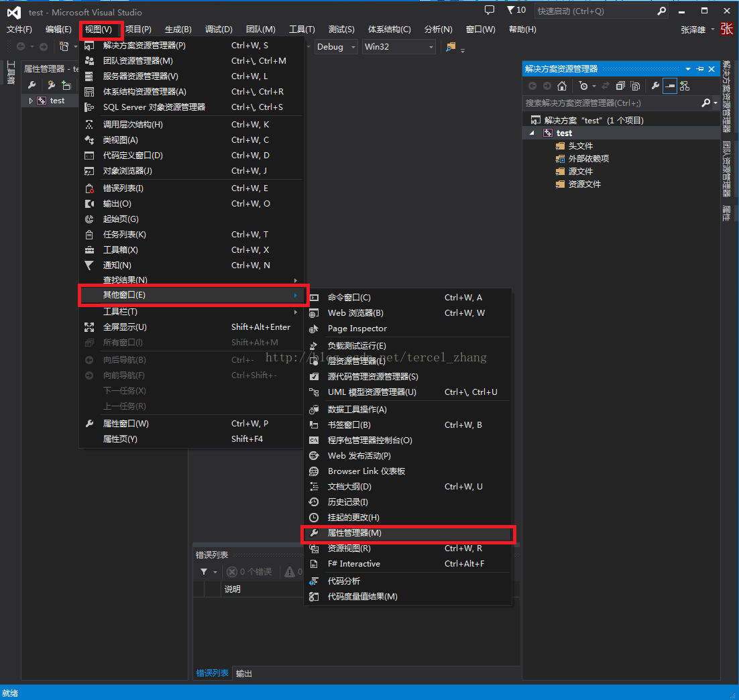Image resolution: width=739 pixels, height=700 pixels.
Task: Choose 类视图(A) menu entry
Action: [191, 140]
